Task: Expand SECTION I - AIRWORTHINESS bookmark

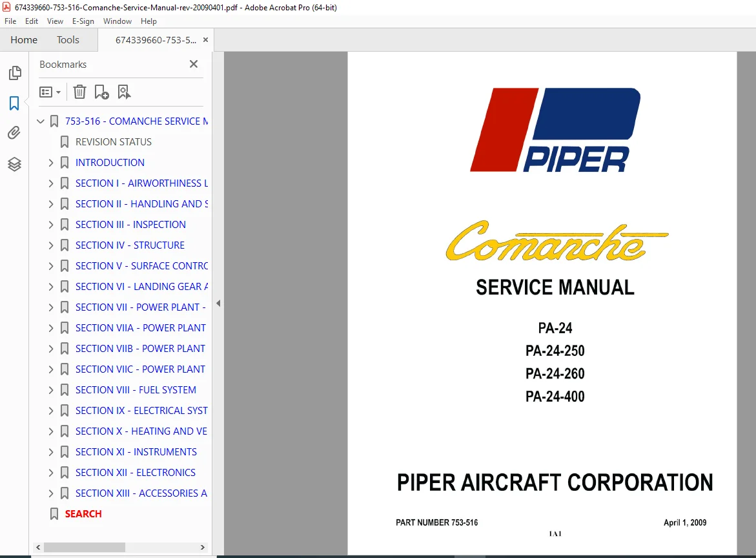Action: pyautogui.click(x=51, y=183)
